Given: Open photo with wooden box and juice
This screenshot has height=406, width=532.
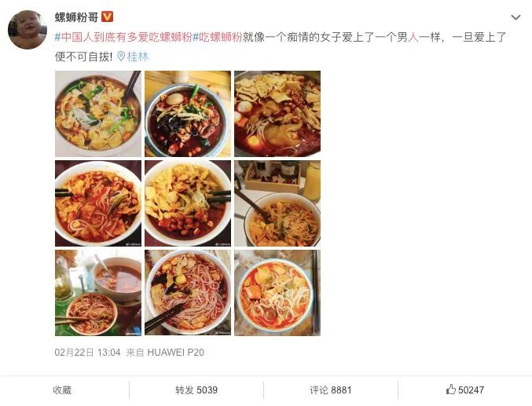Looking at the screenshot, I should (277, 203).
